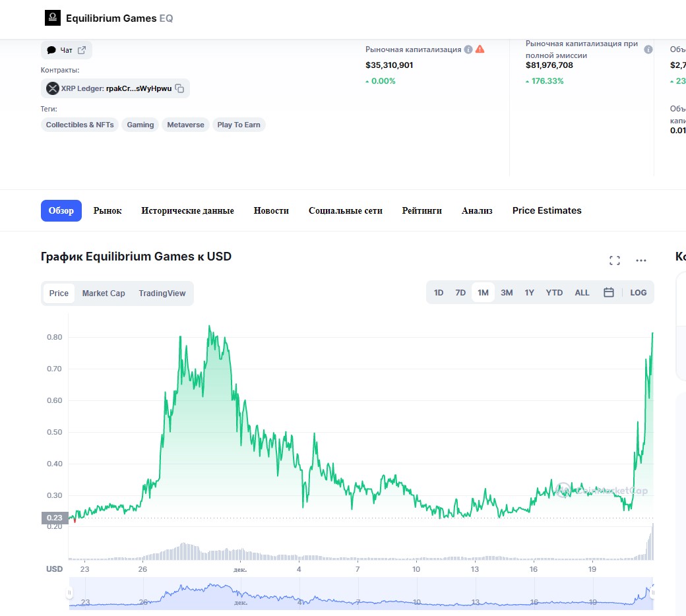686x616 pixels.
Task: Open chat via external link icon
Action: pos(82,50)
